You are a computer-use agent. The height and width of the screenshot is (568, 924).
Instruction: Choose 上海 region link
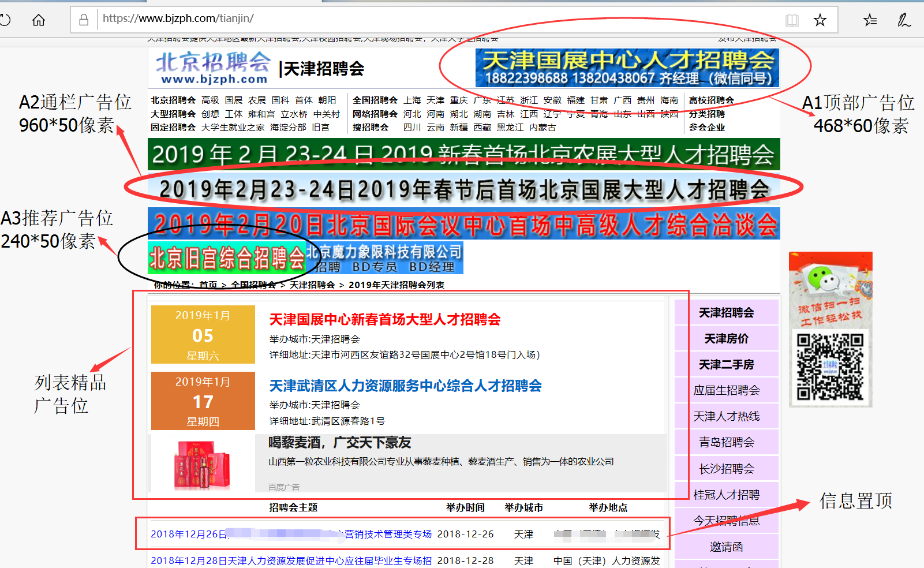click(x=412, y=100)
